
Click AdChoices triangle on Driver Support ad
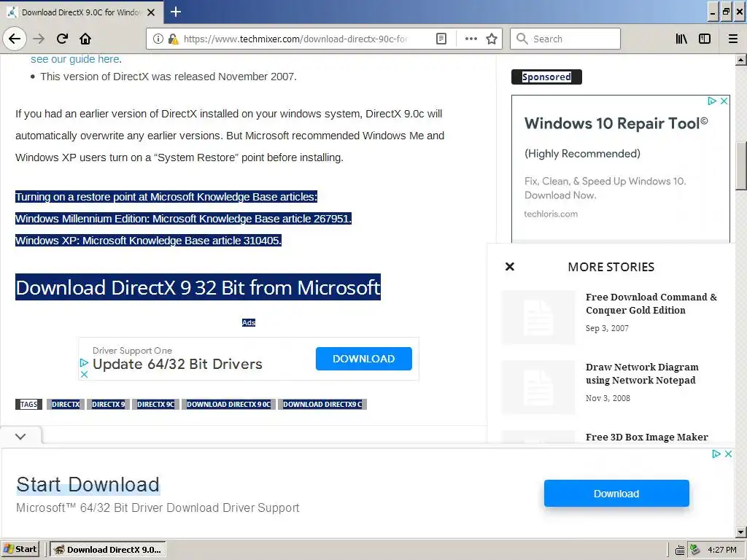84,363
